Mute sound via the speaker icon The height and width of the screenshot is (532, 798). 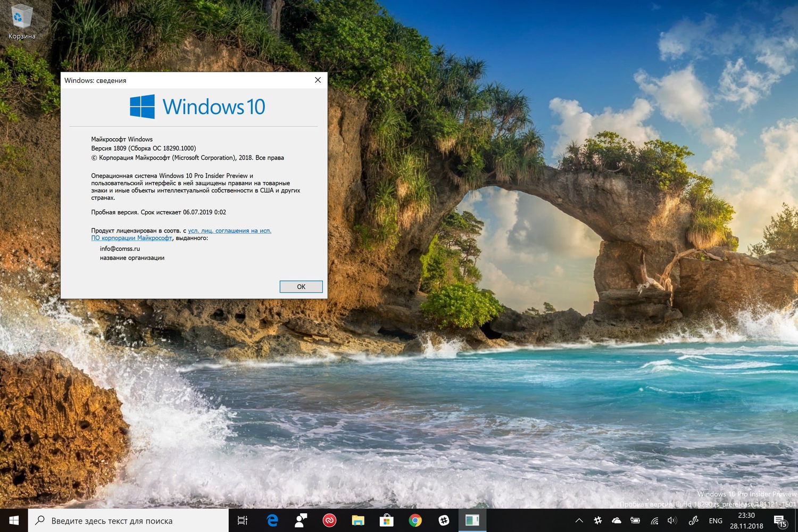(x=672, y=521)
